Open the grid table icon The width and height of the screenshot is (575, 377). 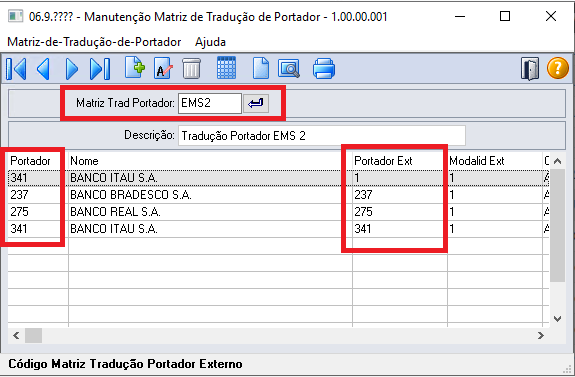226,68
